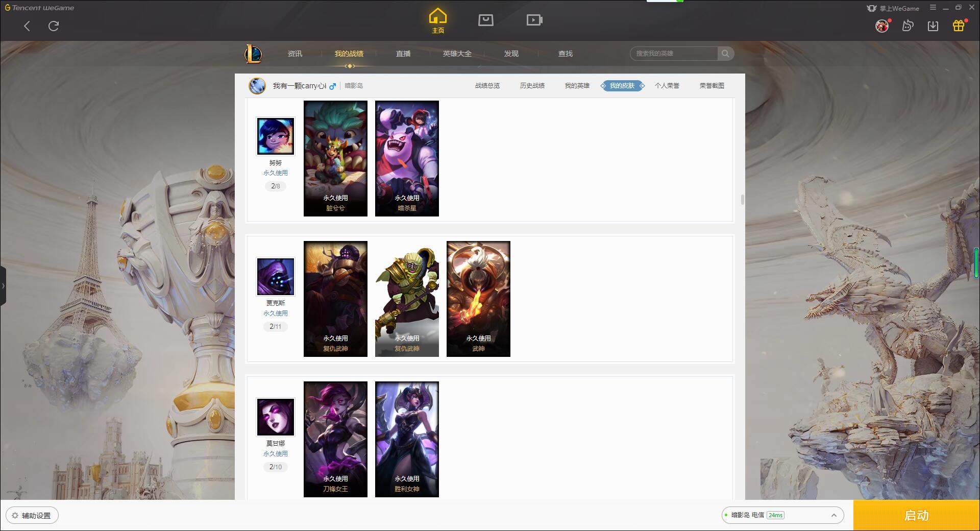Click the League of Legends logo icon
980x531 pixels.
coord(253,54)
